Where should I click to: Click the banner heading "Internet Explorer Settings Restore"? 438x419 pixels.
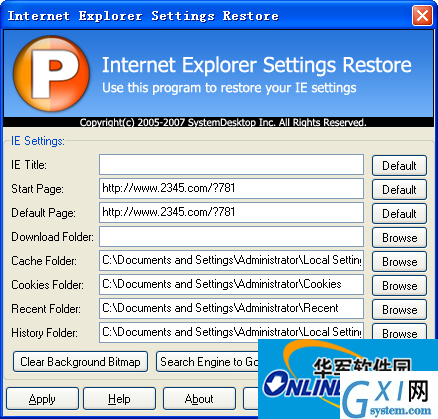(x=257, y=65)
